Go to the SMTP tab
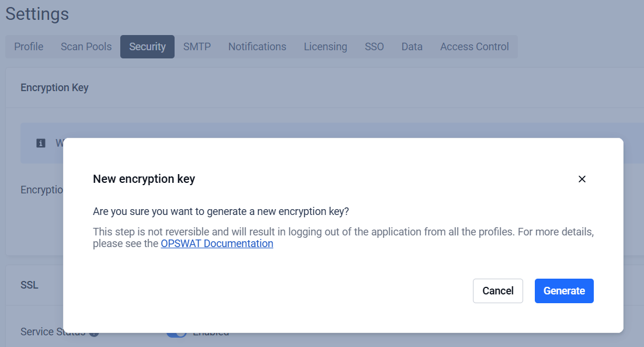 pyautogui.click(x=197, y=47)
